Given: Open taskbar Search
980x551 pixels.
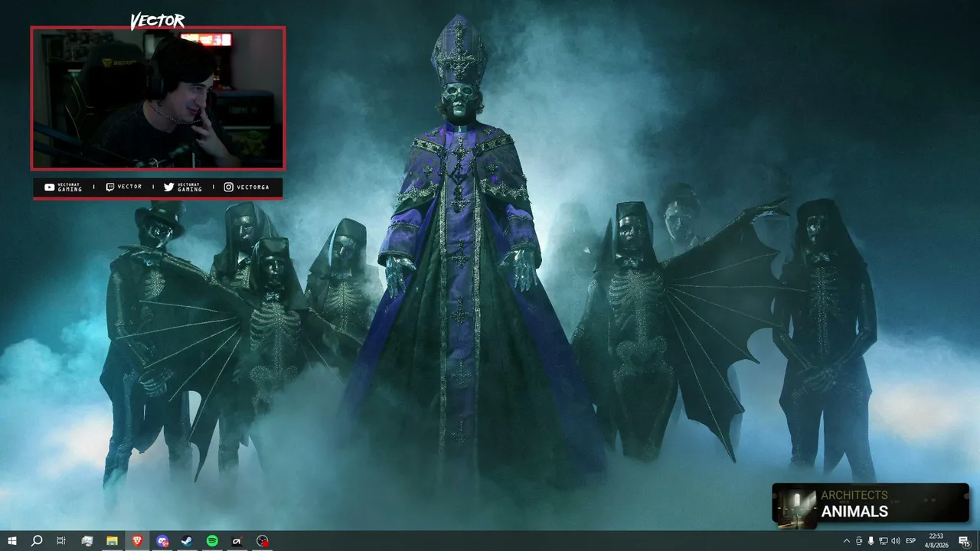Looking at the screenshot, I should point(37,541).
